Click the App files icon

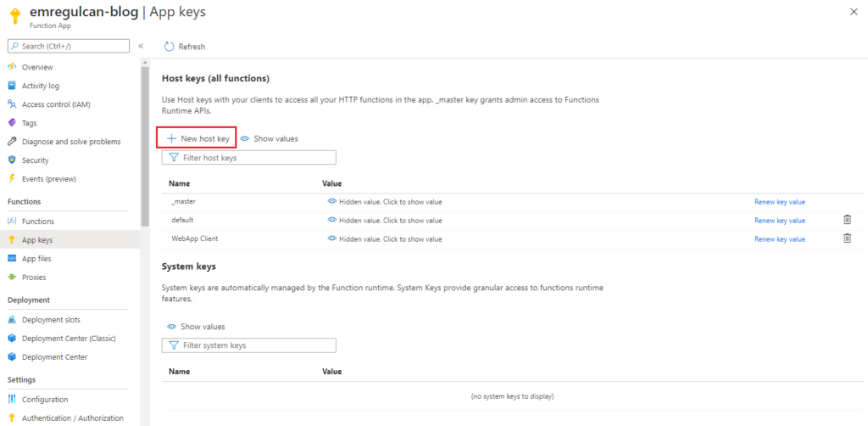tap(12, 259)
